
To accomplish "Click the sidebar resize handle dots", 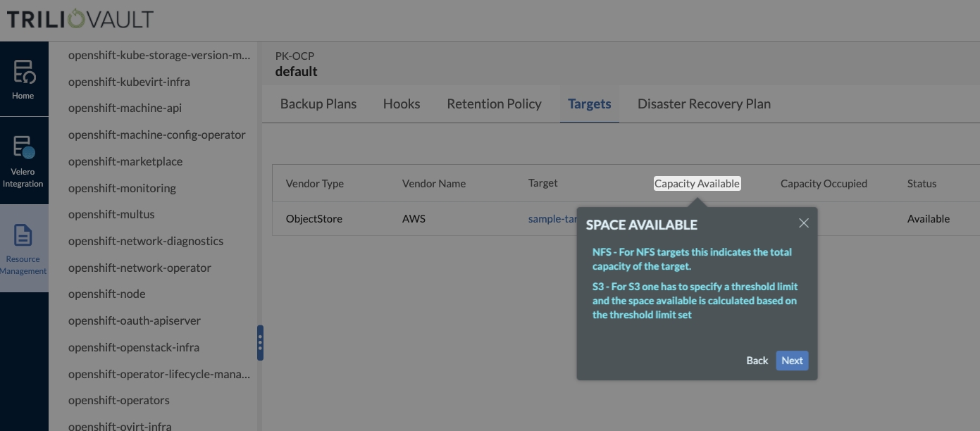I will (x=260, y=343).
